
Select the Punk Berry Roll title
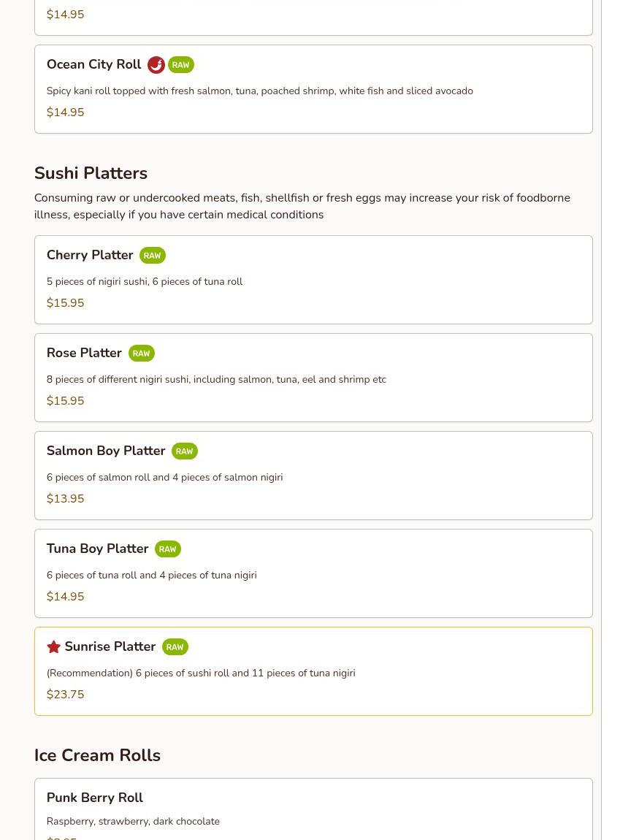coord(94,798)
